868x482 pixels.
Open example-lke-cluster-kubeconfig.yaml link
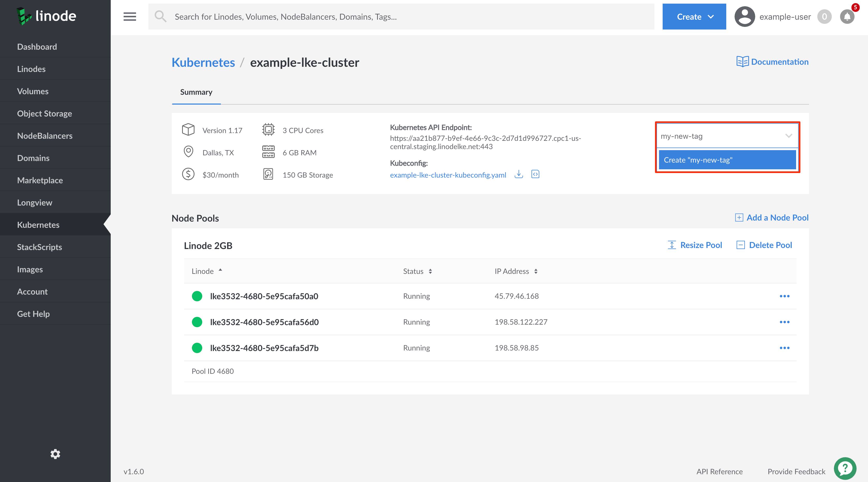pyautogui.click(x=448, y=175)
